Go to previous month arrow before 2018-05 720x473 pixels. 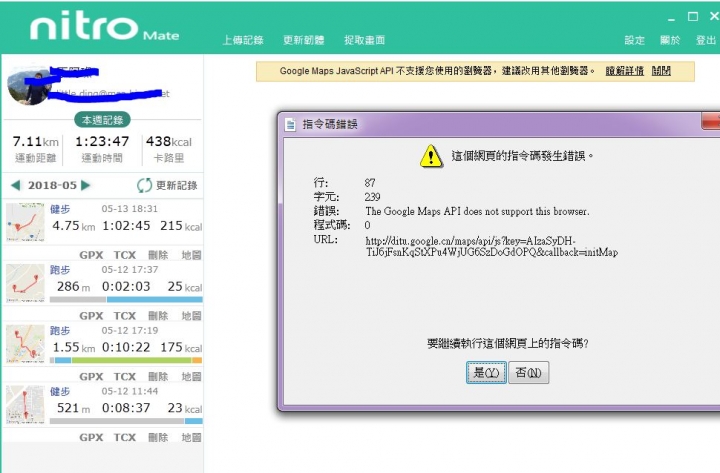pos(16,185)
